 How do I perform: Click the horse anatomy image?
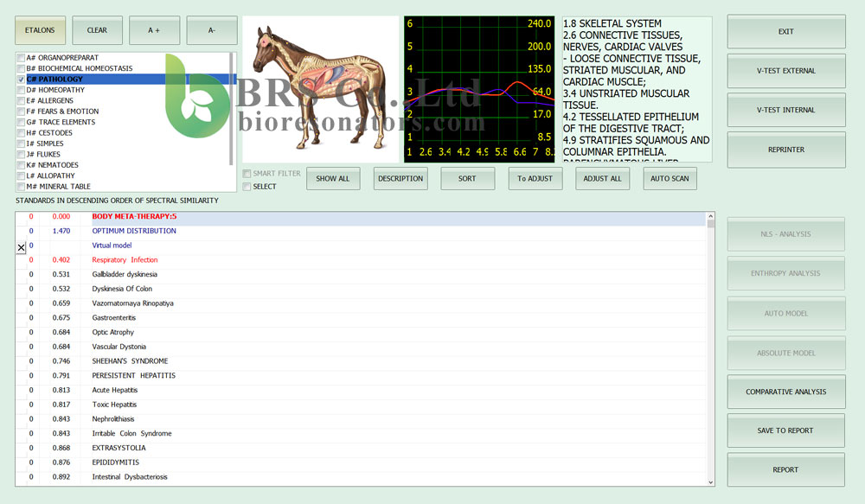click(x=321, y=89)
